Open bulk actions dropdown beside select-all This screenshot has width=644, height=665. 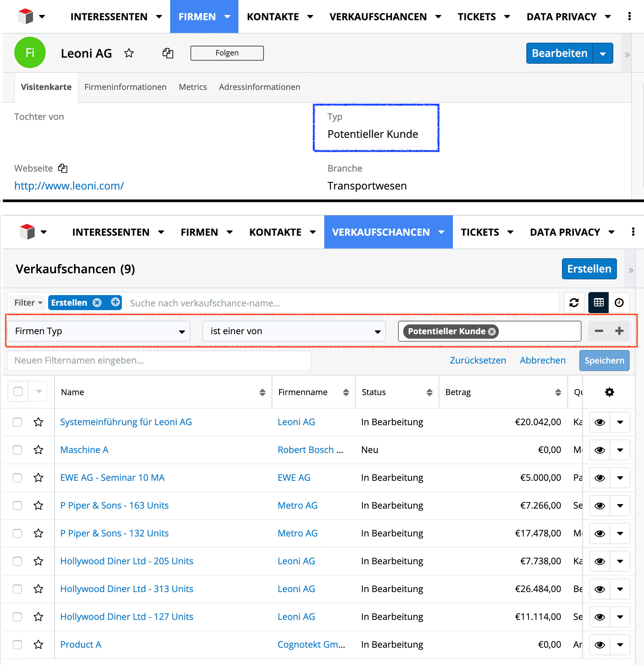tap(38, 391)
